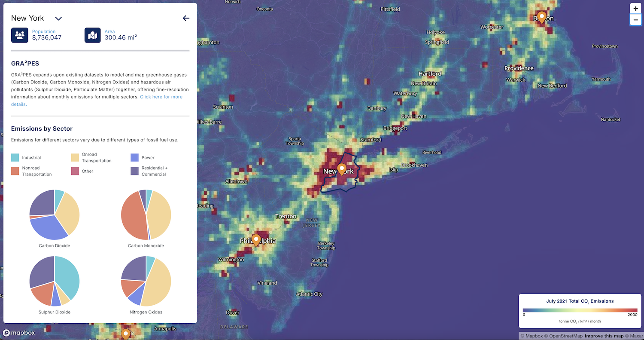
Task: Click the CO₂ emissions color scale bar
Action: click(x=580, y=310)
